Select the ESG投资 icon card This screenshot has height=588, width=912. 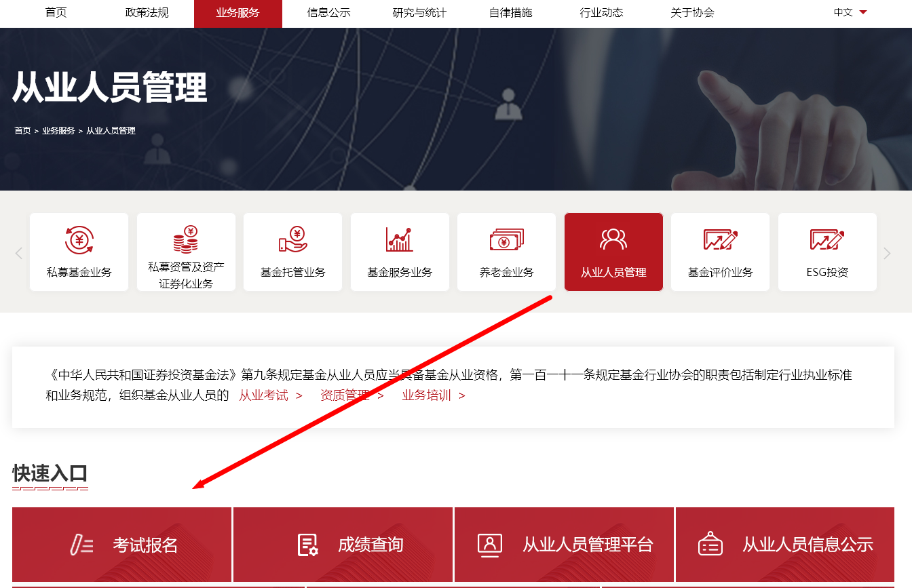pyautogui.click(x=827, y=252)
